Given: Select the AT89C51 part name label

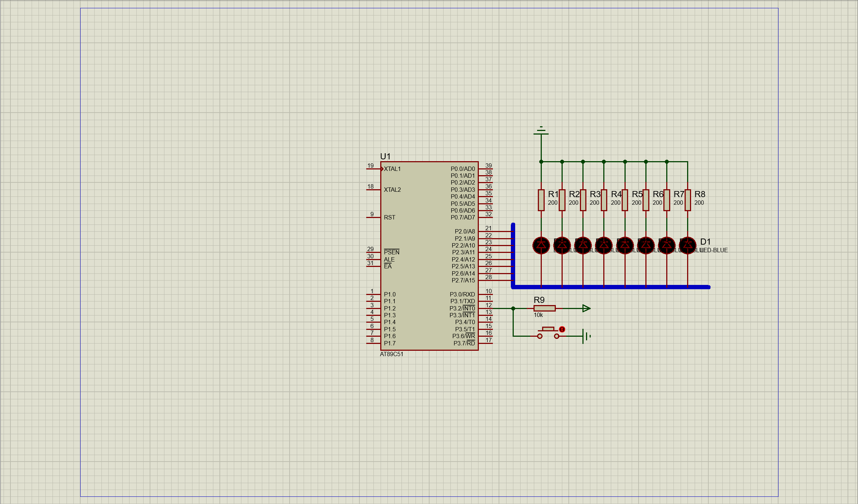Looking at the screenshot, I should coord(391,354).
